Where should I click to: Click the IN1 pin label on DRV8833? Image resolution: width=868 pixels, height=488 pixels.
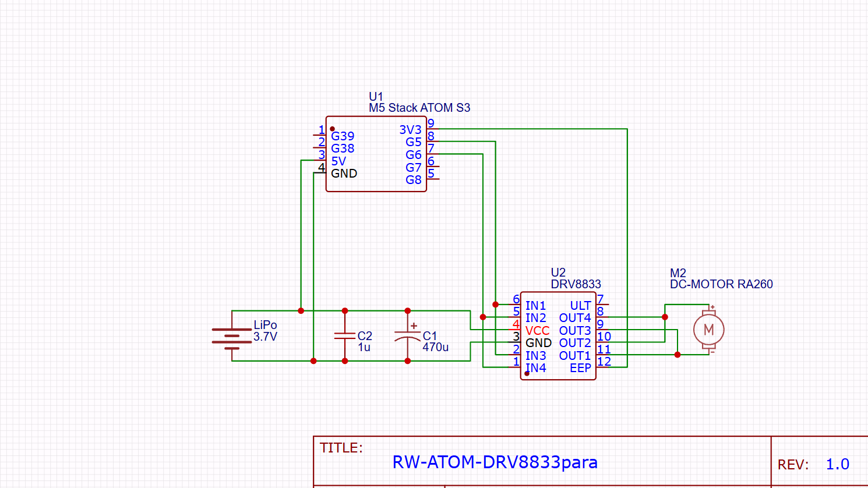click(535, 306)
